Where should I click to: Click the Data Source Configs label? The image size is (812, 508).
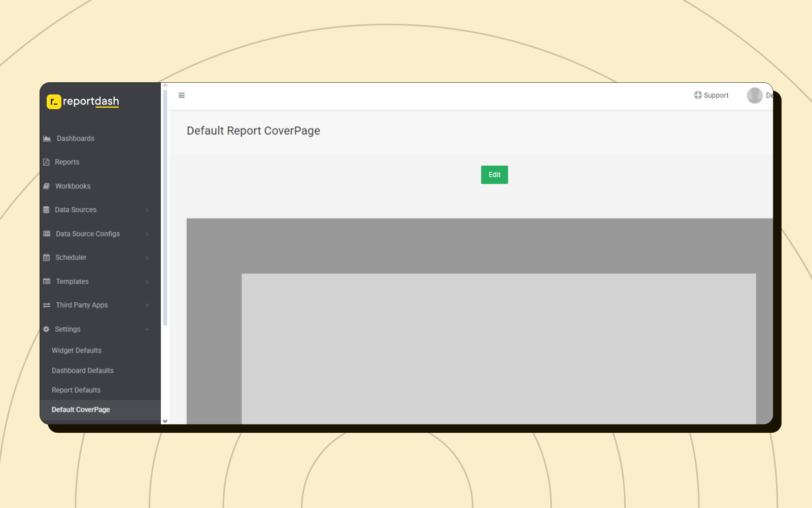[88, 234]
